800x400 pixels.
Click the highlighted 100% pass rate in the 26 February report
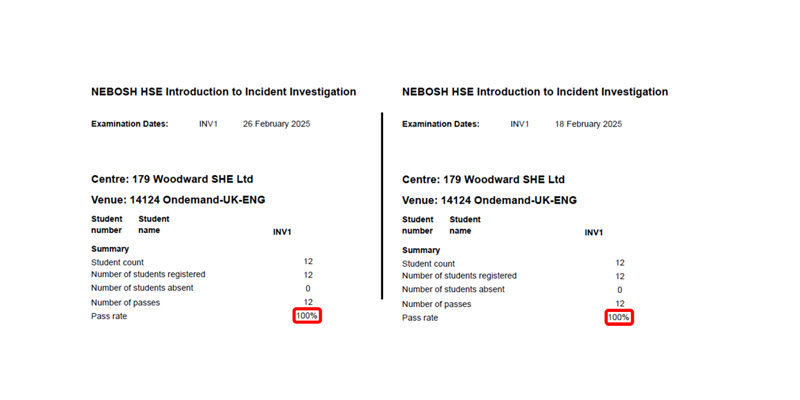pyautogui.click(x=307, y=316)
